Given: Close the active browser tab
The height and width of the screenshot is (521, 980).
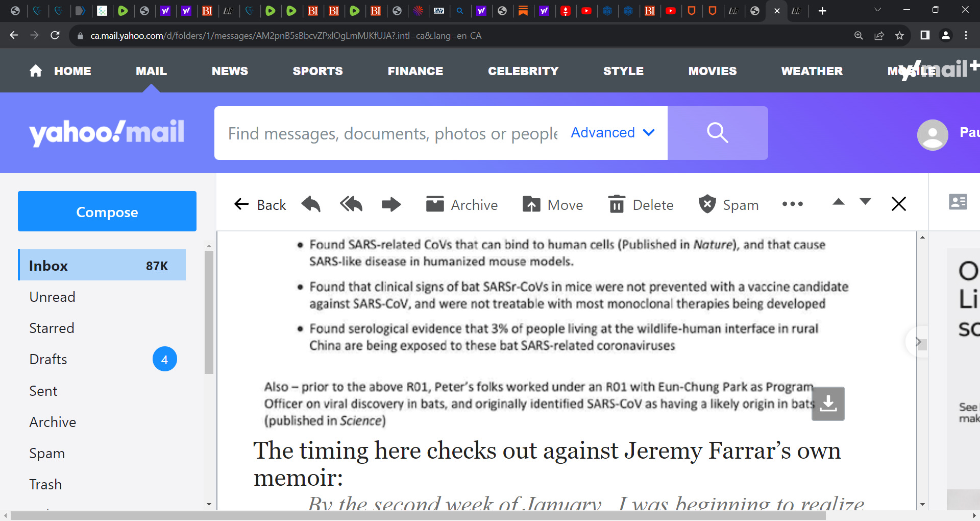Looking at the screenshot, I should 777,11.
